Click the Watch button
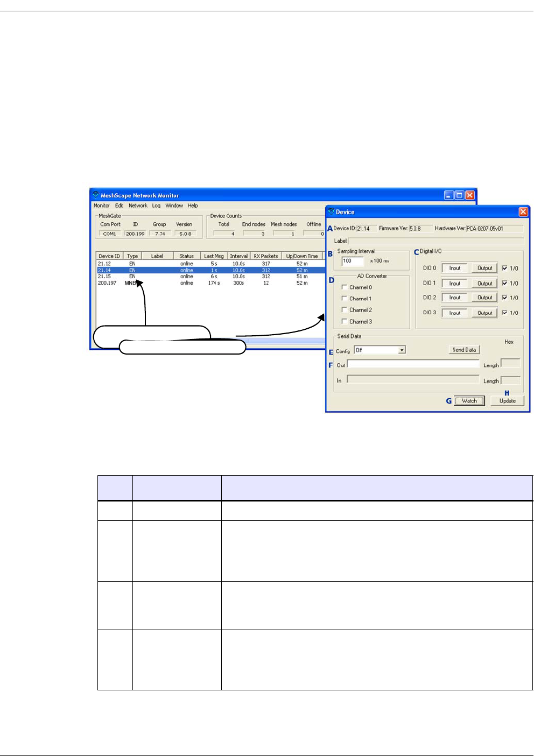This screenshot has width=534, height=756. tap(469, 401)
